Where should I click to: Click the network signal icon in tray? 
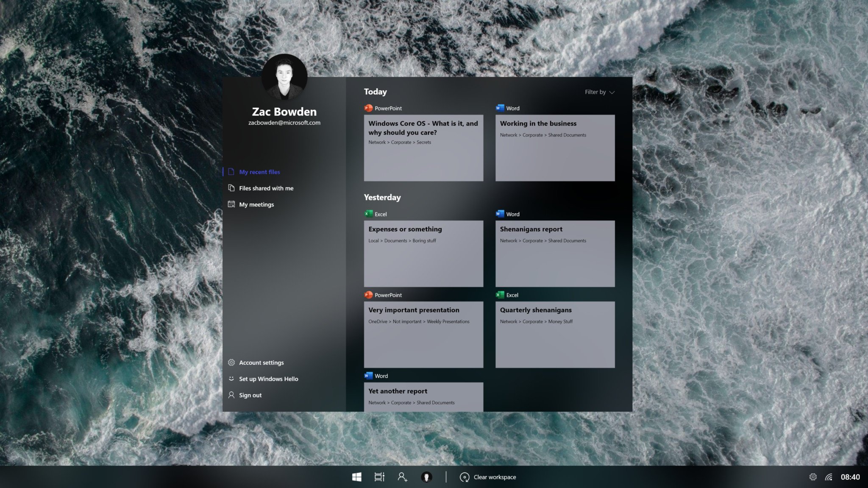click(x=829, y=477)
